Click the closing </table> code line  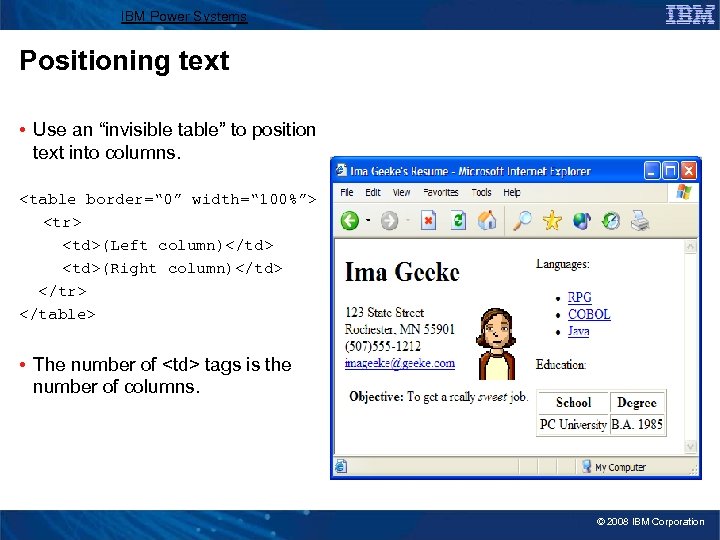pyautogui.click(x=57, y=315)
